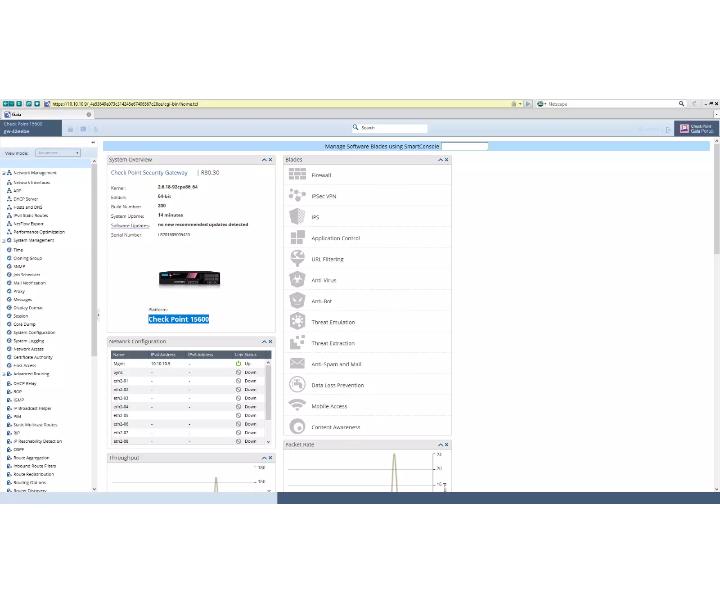Open OSPF tree item
This screenshot has width=720, height=600.
point(18,449)
